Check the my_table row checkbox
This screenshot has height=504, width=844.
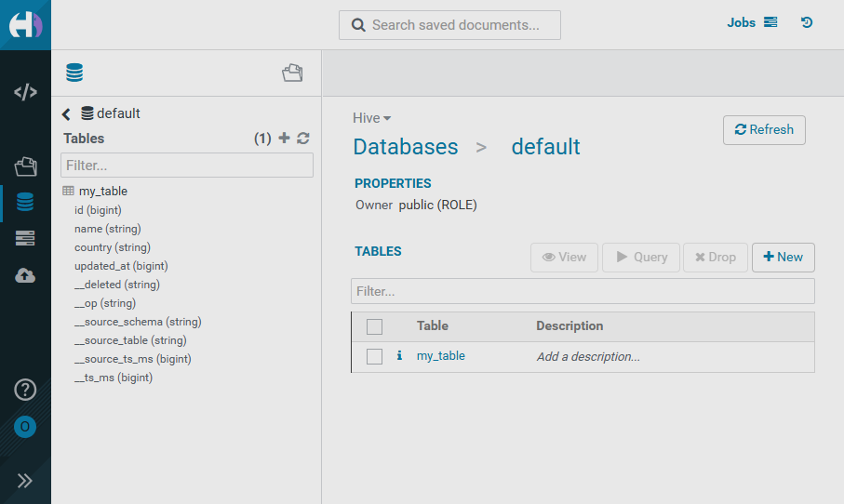(x=374, y=356)
